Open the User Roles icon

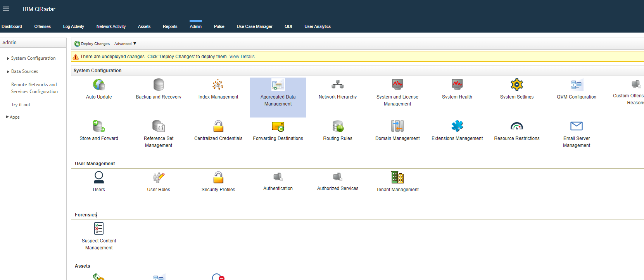click(x=159, y=177)
